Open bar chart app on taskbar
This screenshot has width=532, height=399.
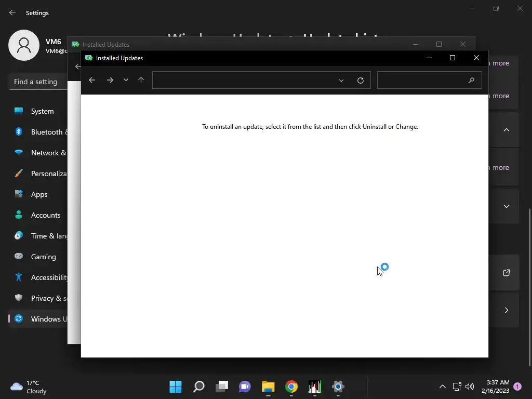(314, 387)
